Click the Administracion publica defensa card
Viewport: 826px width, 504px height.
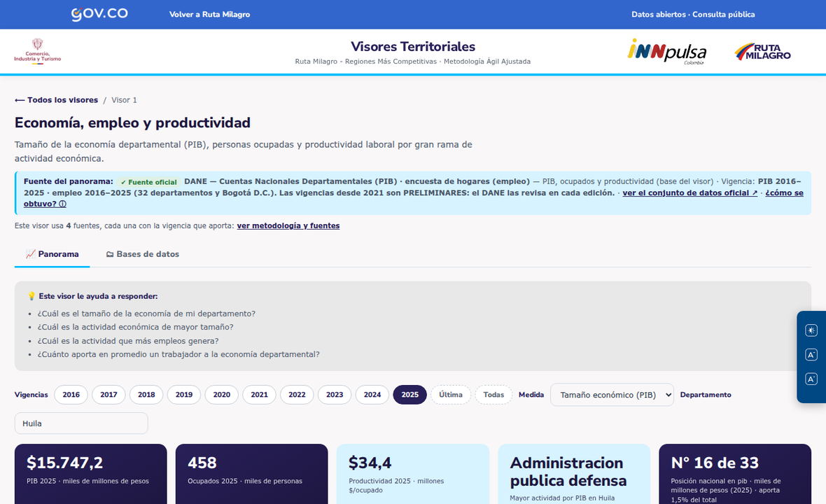click(574, 474)
